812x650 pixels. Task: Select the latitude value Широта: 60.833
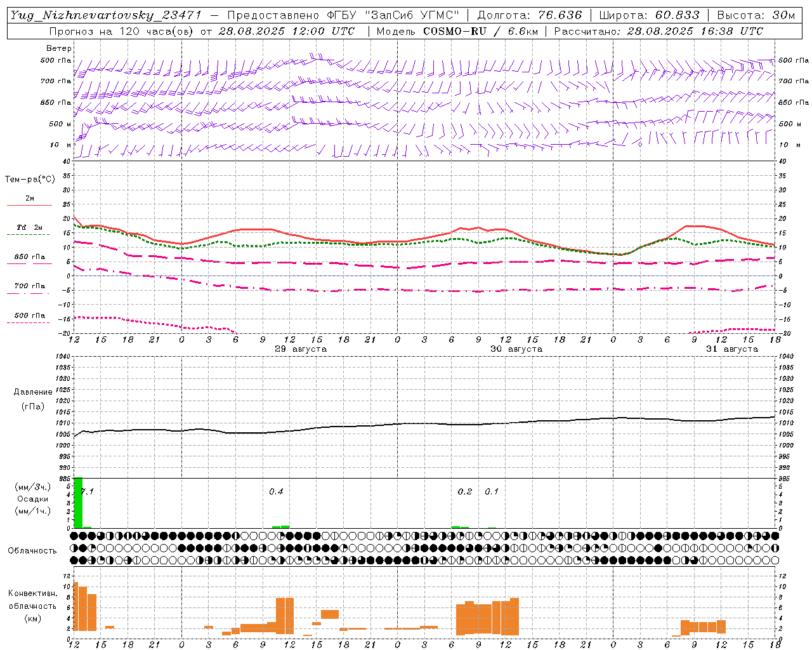649,15
